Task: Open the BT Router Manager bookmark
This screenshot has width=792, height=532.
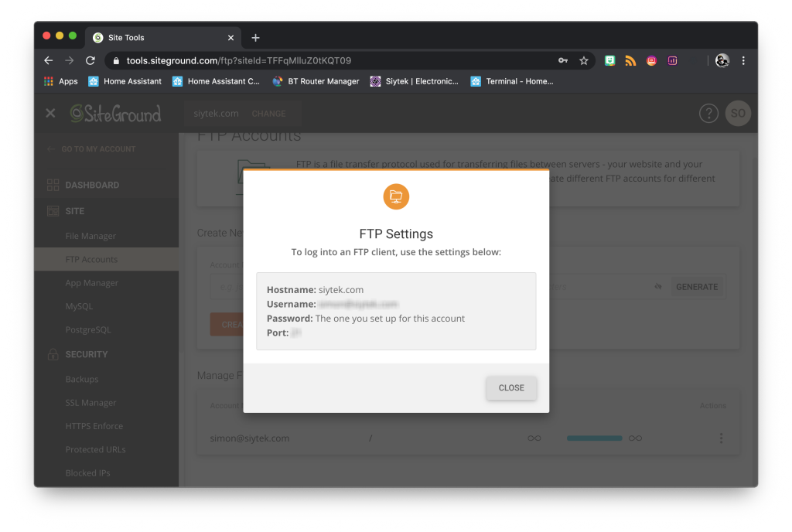Action: point(316,81)
